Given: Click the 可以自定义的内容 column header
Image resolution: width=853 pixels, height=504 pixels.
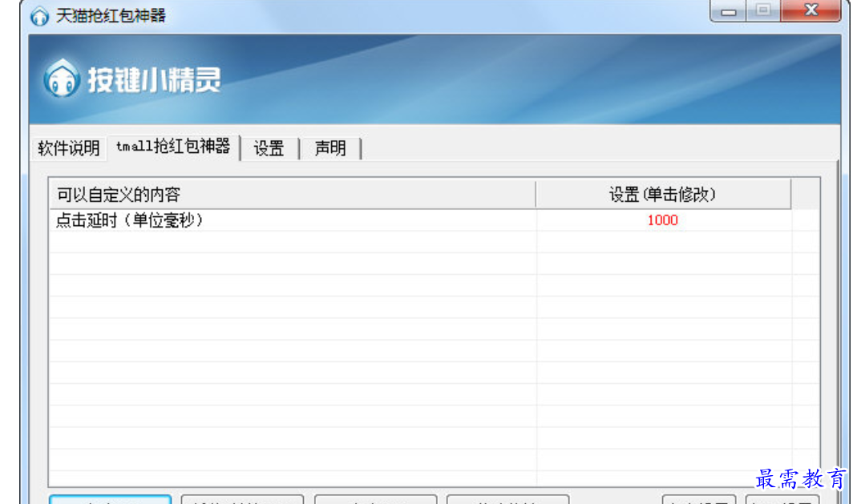Looking at the screenshot, I should click(x=293, y=194).
